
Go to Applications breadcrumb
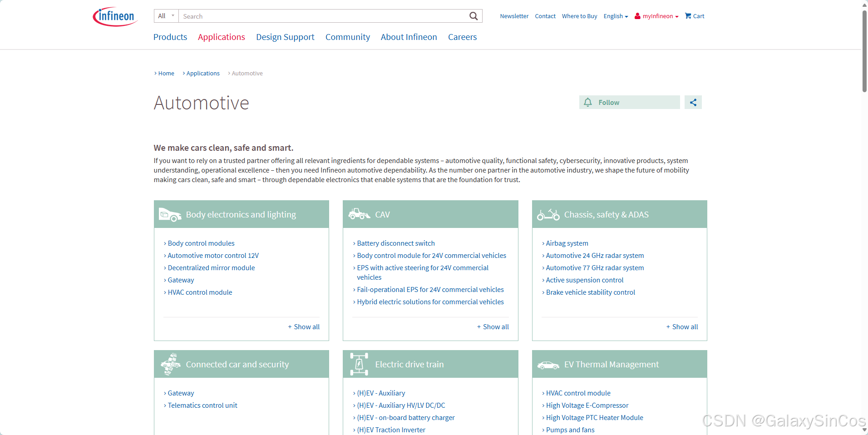(x=202, y=73)
